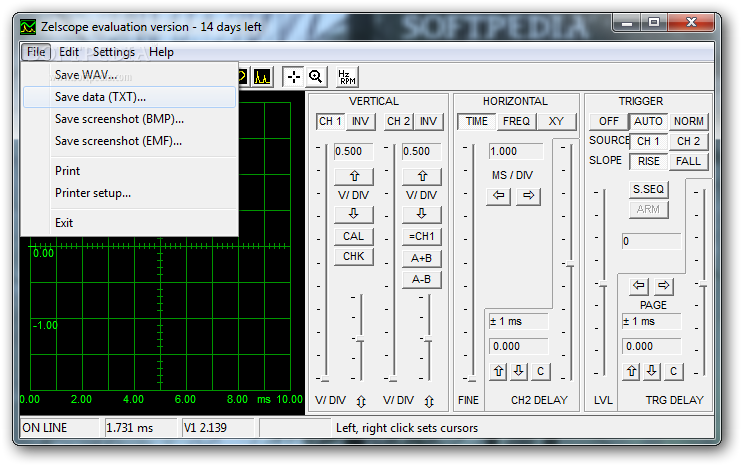The height and width of the screenshot is (466, 742).
Task: Adjust the horizontal FINE slider handle
Action: (472, 379)
